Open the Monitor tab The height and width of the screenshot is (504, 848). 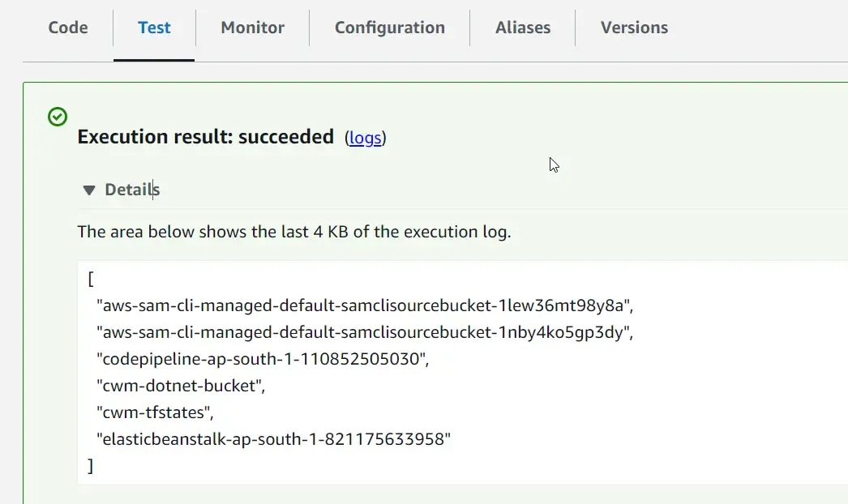click(252, 27)
